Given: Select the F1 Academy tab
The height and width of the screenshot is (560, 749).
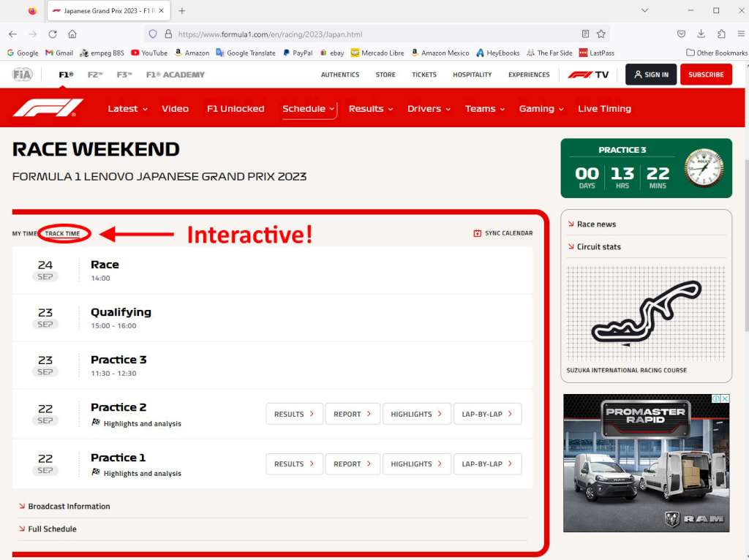Looking at the screenshot, I should 176,75.
